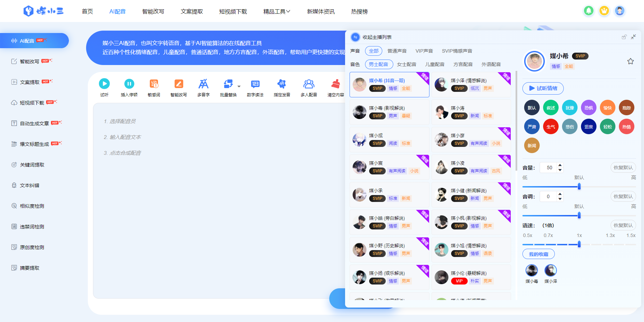The image size is (644, 322).
Task: Click the 音调 pitch slider handle
Action: click(x=579, y=215)
